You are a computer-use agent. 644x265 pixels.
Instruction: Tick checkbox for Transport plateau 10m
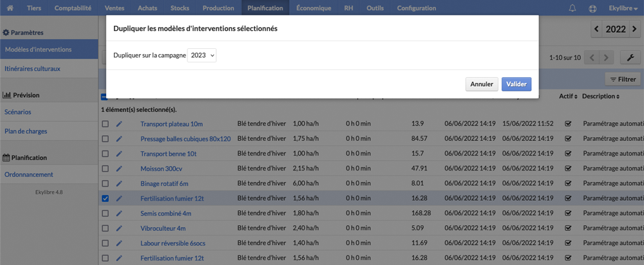coord(105,124)
